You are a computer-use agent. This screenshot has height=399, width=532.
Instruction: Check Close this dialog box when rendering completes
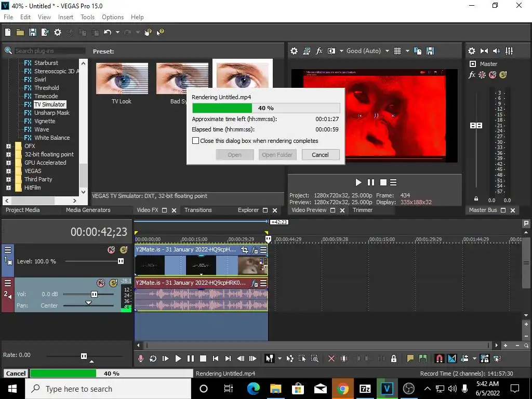(x=195, y=140)
